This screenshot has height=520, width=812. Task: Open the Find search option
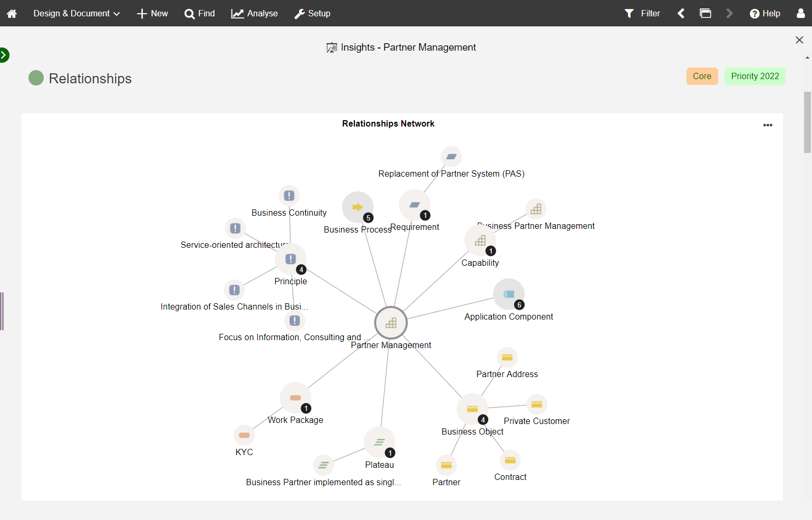[x=200, y=13]
